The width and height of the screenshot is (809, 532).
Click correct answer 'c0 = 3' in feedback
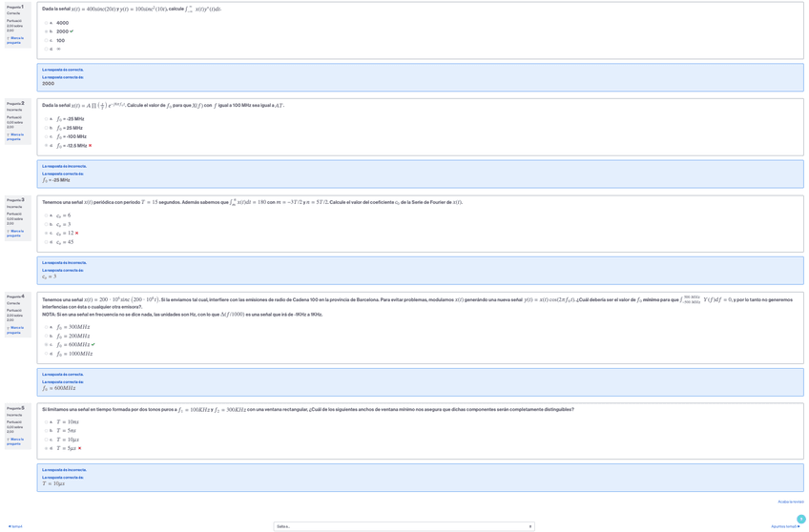[x=49, y=276]
